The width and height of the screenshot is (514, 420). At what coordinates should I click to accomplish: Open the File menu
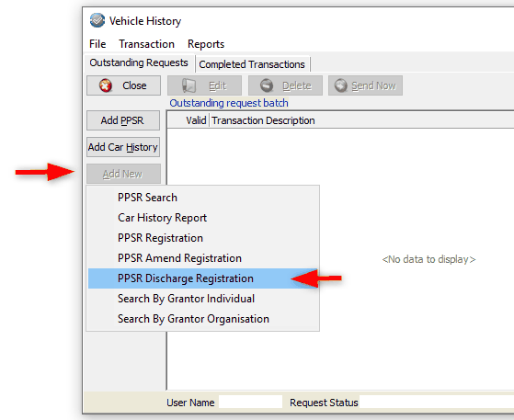(x=97, y=44)
